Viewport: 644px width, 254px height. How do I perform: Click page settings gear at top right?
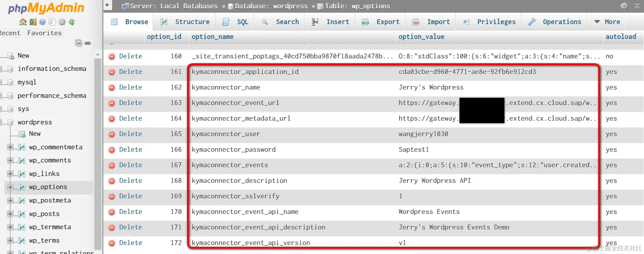coord(624,6)
